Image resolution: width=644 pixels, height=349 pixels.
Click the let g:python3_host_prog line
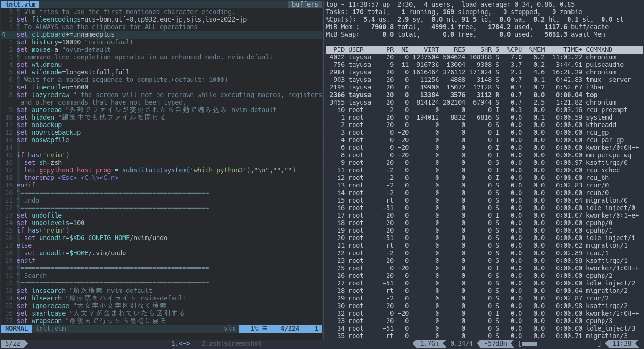[160, 170]
